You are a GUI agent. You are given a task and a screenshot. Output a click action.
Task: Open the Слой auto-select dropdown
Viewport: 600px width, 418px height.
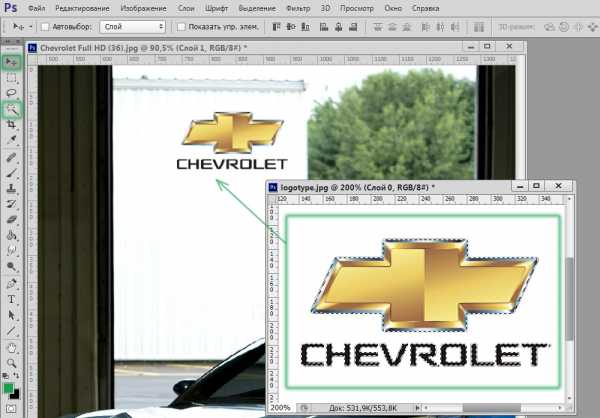[x=133, y=27]
